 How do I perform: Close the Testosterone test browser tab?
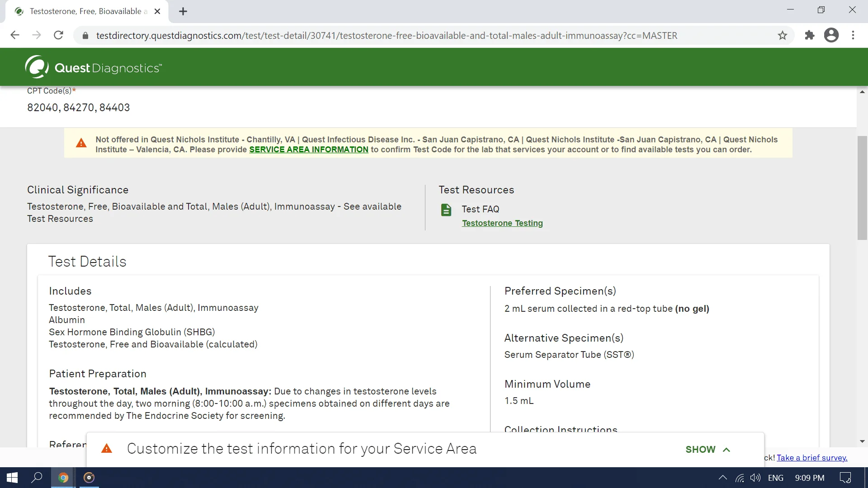pos(157,11)
